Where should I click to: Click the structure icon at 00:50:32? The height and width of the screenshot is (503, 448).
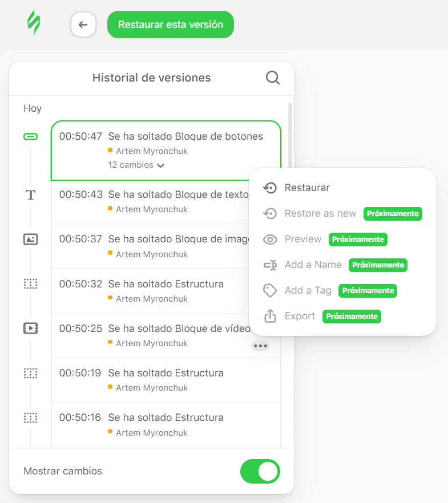[30, 284]
